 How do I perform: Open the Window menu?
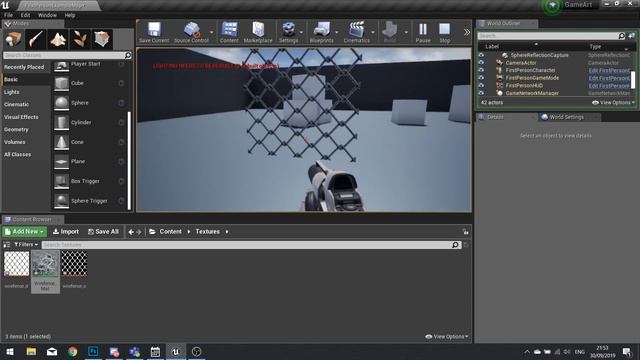tap(47, 15)
